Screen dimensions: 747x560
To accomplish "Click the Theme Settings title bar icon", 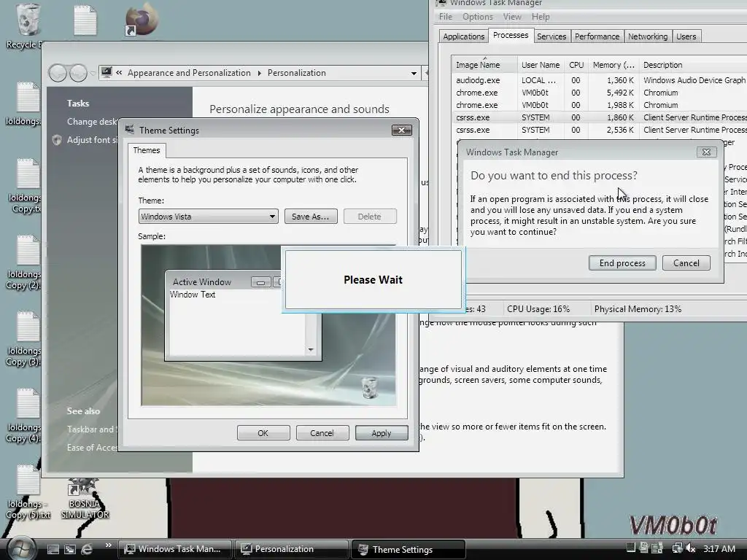I will 129,130.
